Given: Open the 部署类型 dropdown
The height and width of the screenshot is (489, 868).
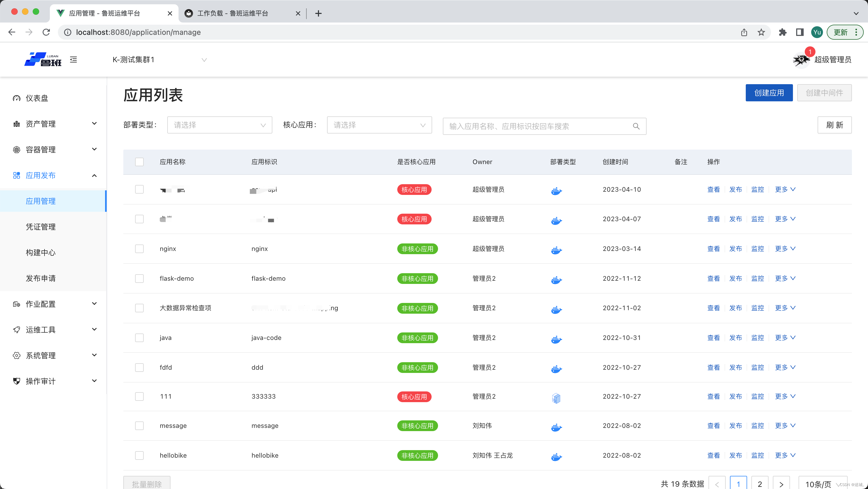Looking at the screenshot, I should click(x=219, y=125).
